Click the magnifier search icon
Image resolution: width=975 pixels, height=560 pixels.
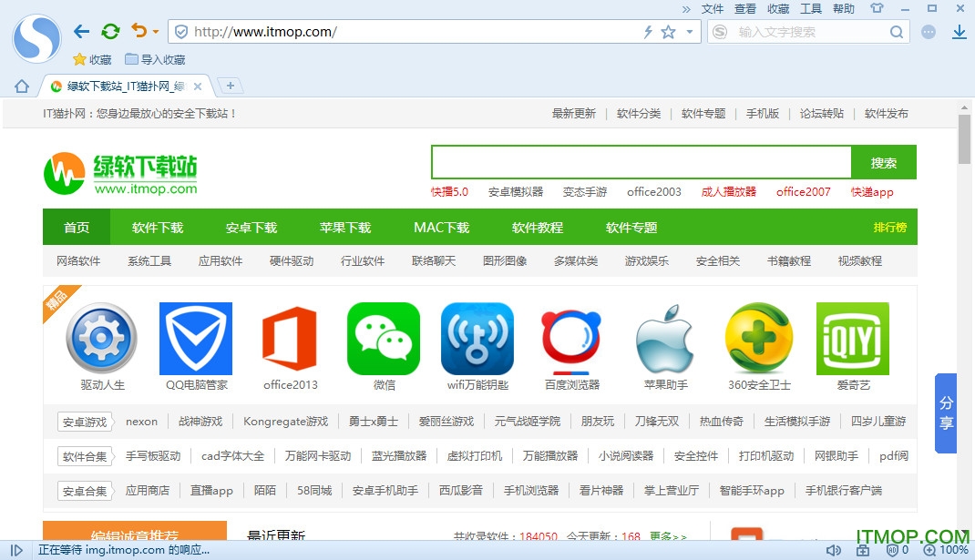pyautogui.click(x=896, y=32)
